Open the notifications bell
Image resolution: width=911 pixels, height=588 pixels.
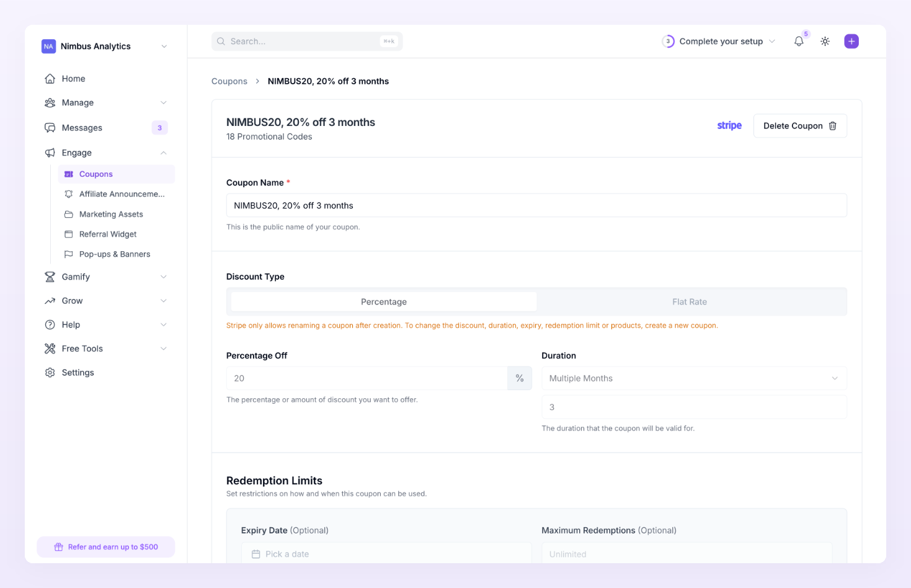pos(799,42)
